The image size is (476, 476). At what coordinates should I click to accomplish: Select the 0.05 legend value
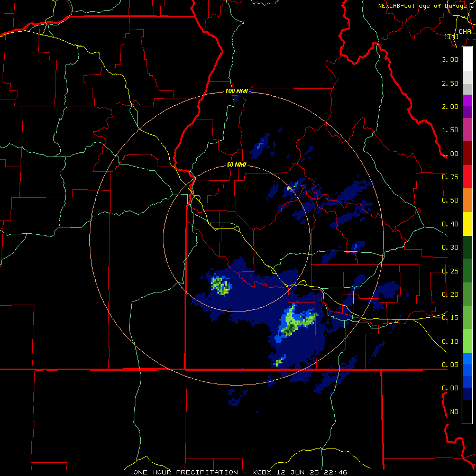click(x=450, y=365)
